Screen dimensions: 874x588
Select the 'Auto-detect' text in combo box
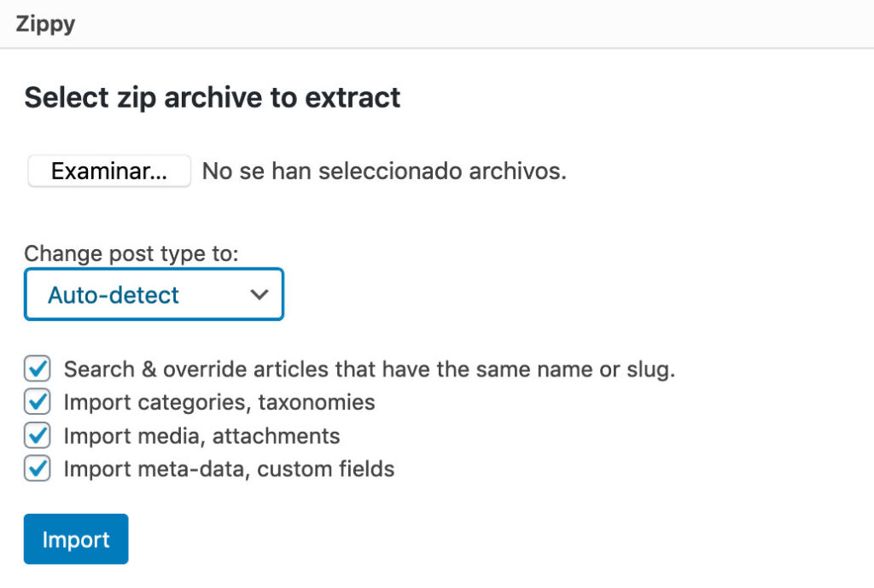[x=114, y=294]
